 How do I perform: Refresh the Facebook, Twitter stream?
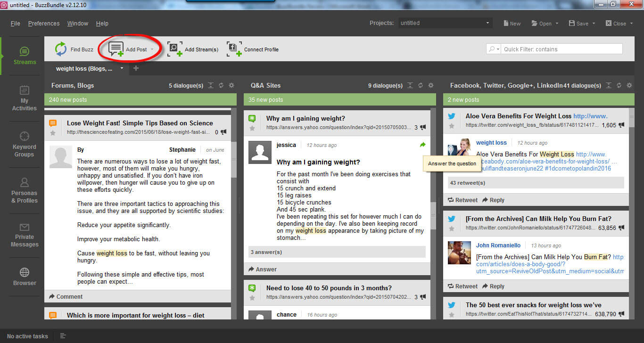pyautogui.click(x=619, y=85)
